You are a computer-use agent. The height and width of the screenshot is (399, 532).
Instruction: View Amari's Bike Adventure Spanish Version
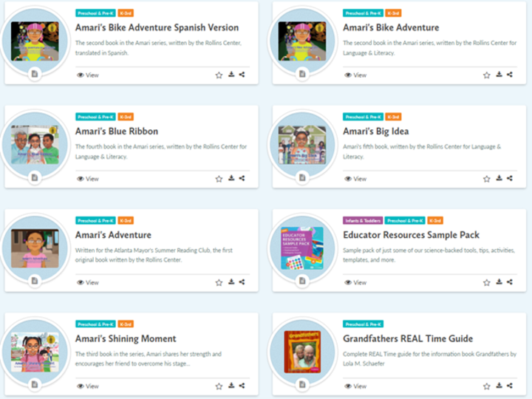point(88,75)
